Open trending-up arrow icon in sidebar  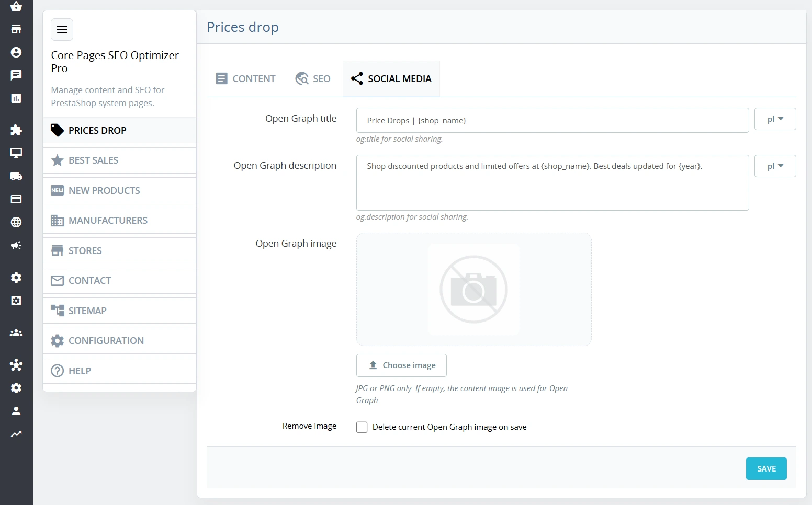tap(16, 434)
